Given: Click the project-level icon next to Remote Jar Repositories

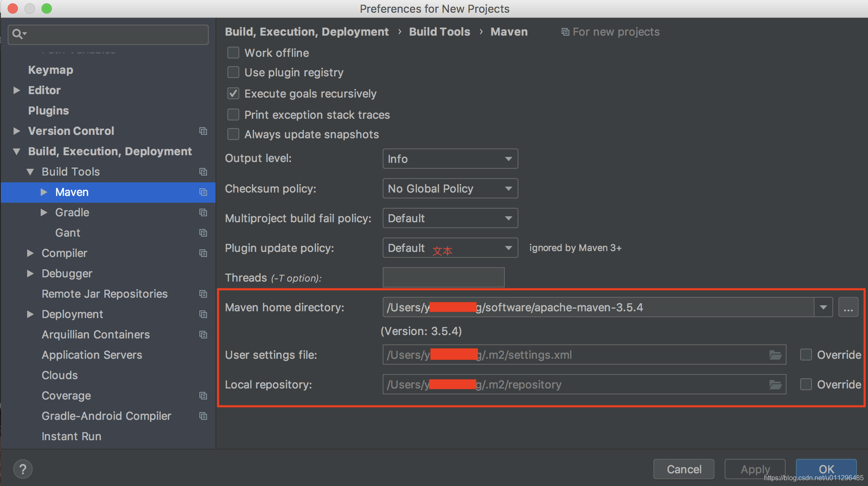Looking at the screenshot, I should tap(203, 294).
